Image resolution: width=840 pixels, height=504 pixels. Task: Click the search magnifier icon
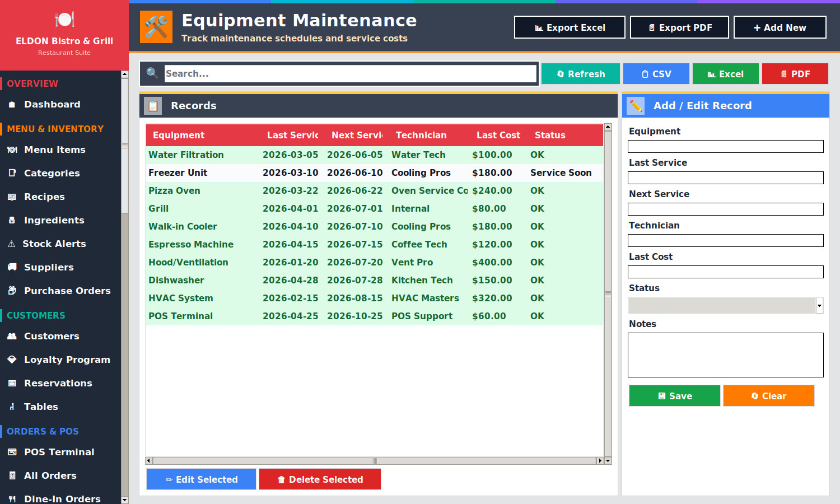pos(152,73)
